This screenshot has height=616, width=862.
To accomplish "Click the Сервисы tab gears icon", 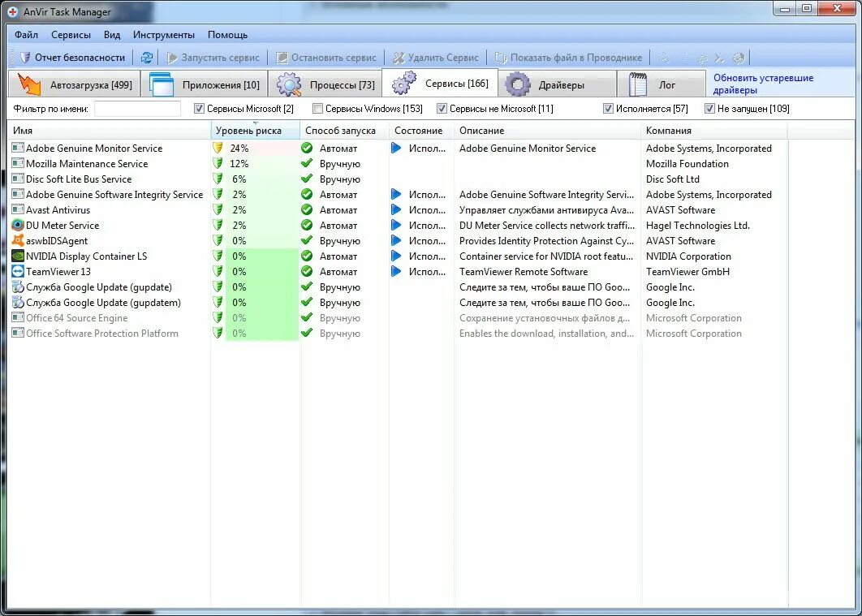I will click(404, 83).
